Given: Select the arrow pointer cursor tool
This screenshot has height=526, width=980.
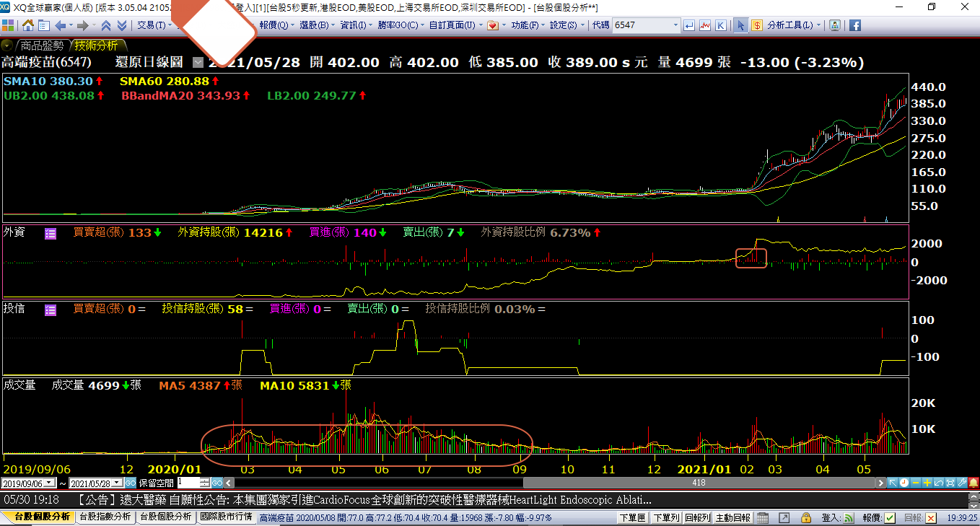Looking at the screenshot, I should [740, 25].
